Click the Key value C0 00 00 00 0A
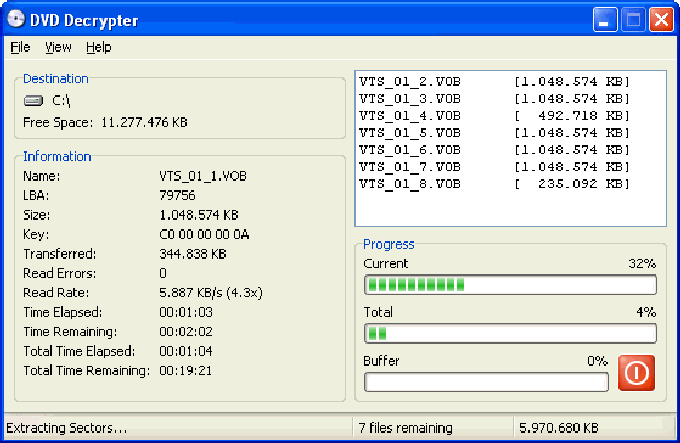 point(204,235)
